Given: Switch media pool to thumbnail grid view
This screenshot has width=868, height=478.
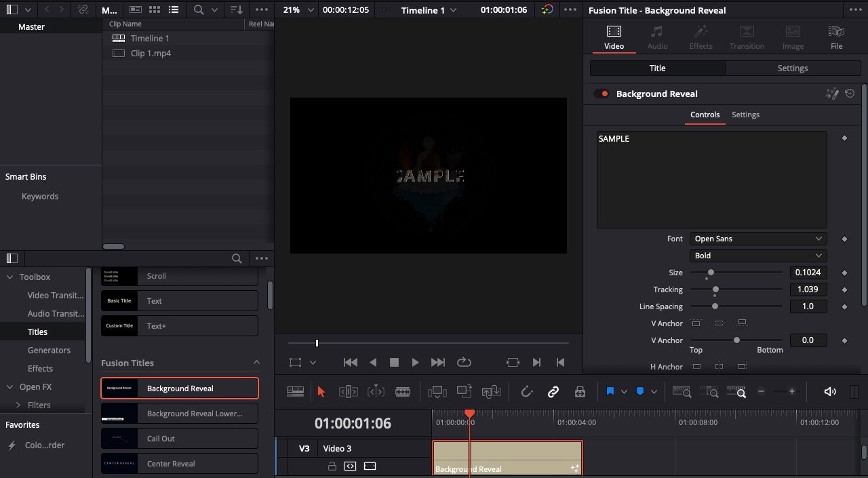Looking at the screenshot, I should tap(153, 9).
